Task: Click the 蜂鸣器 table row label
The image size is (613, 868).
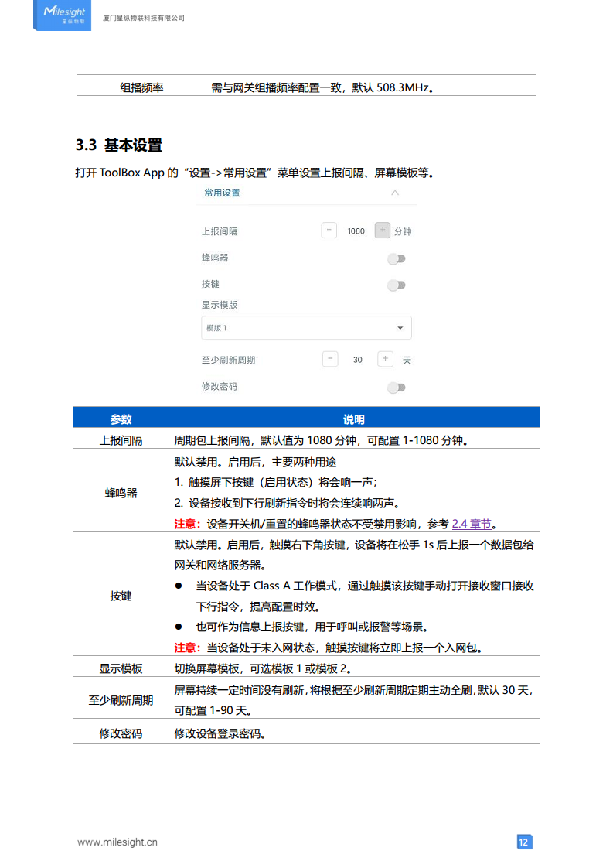Action: [x=121, y=493]
